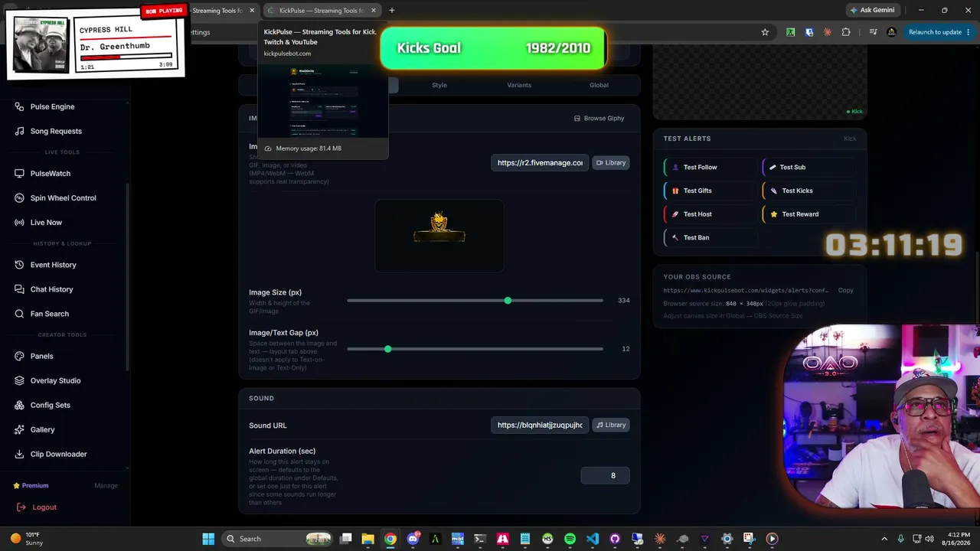The height and width of the screenshot is (551, 980).
Task: Click Browse Giphy button
Action: [599, 119]
